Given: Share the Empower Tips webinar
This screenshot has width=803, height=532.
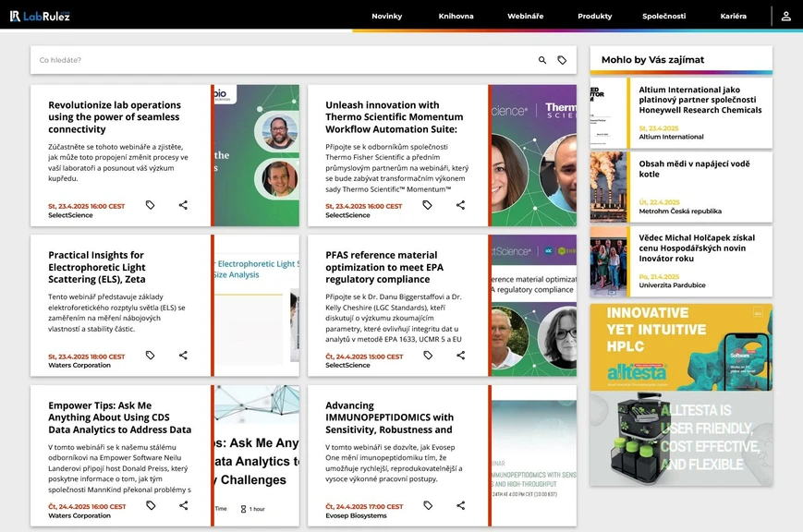Looking at the screenshot, I should pos(183,505).
